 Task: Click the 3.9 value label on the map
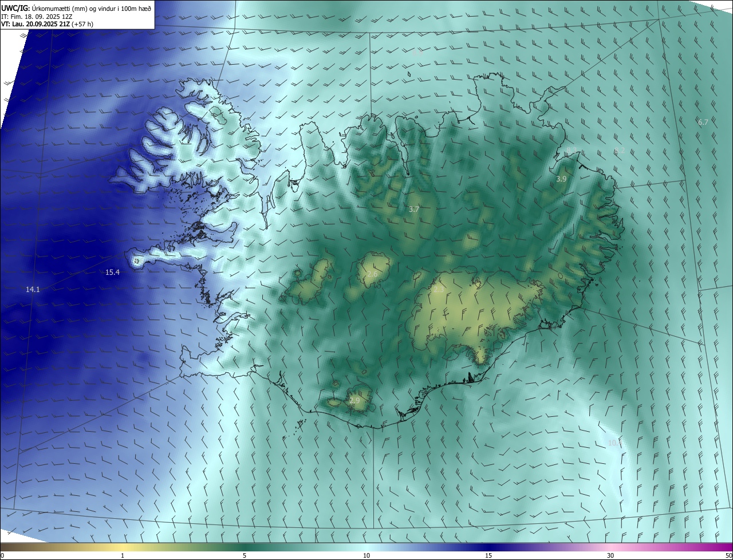coord(561,179)
